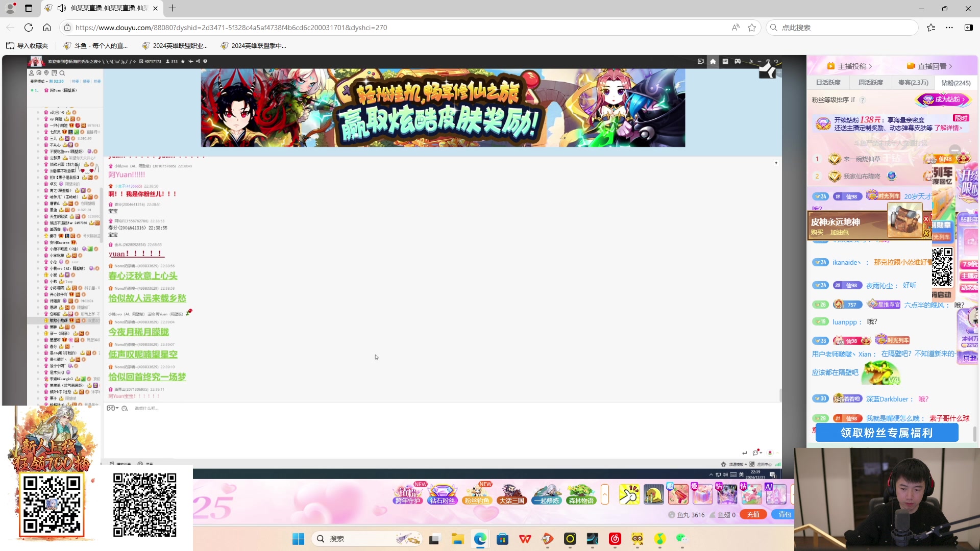Viewport: 980px width, 551px height.
Task: Click chat user luanppp name
Action: tap(845, 322)
